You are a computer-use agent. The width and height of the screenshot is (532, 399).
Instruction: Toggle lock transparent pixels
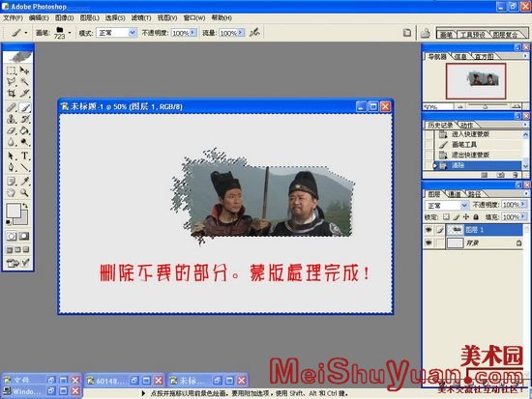pyautogui.click(x=446, y=216)
